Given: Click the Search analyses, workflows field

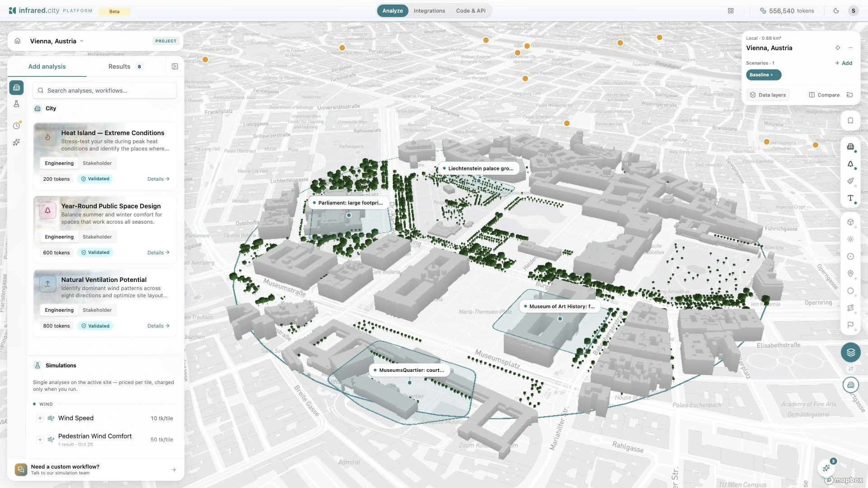Looking at the screenshot, I should [105, 91].
